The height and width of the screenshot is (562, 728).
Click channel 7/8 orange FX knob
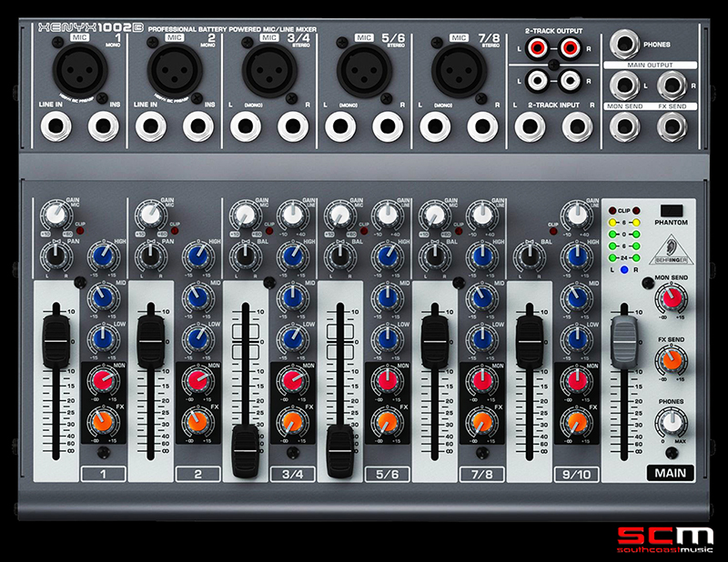click(482, 421)
